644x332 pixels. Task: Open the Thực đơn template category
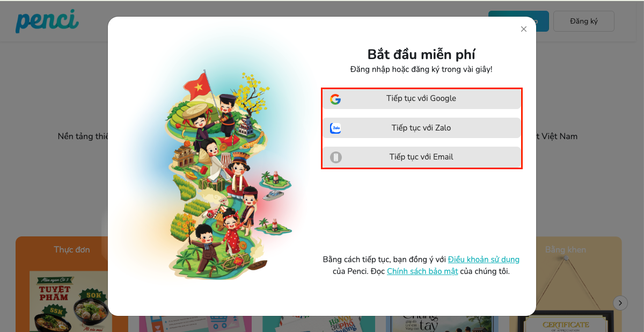[72, 250]
